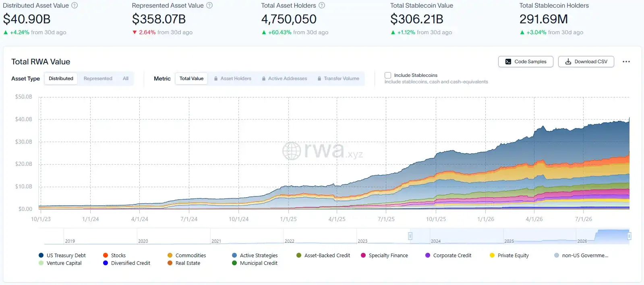Click the $358.07B Represented Asset Value
The width and height of the screenshot is (644, 285).
point(159,19)
